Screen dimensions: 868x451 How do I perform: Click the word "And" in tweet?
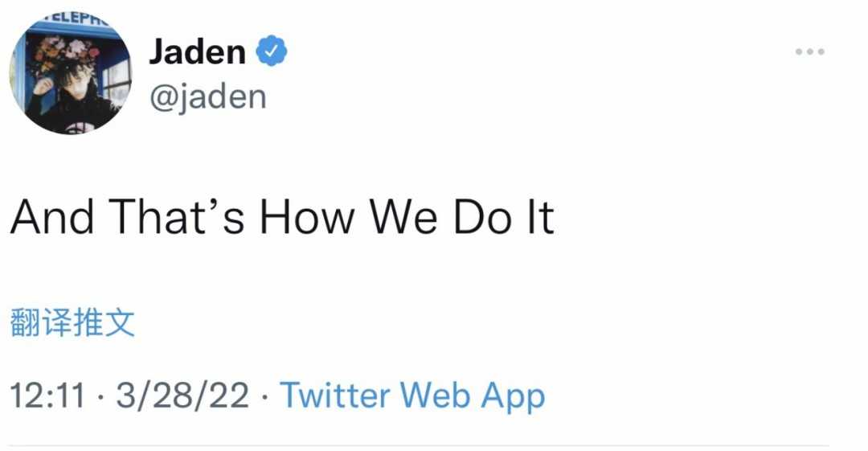[52, 216]
